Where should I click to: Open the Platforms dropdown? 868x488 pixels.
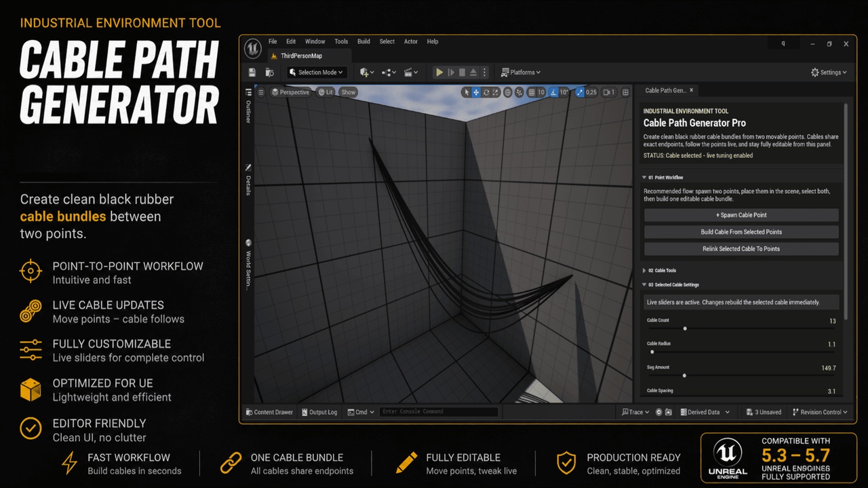coord(521,73)
